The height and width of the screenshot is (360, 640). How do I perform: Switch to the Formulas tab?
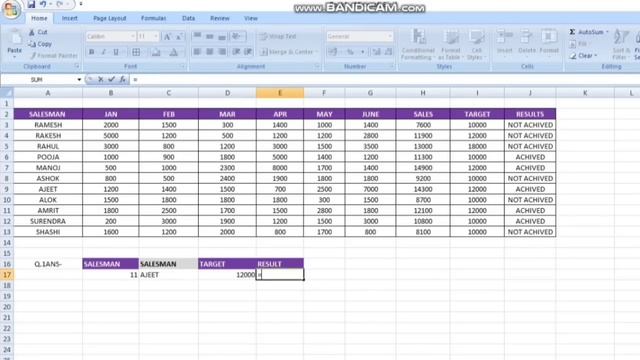[153, 18]
